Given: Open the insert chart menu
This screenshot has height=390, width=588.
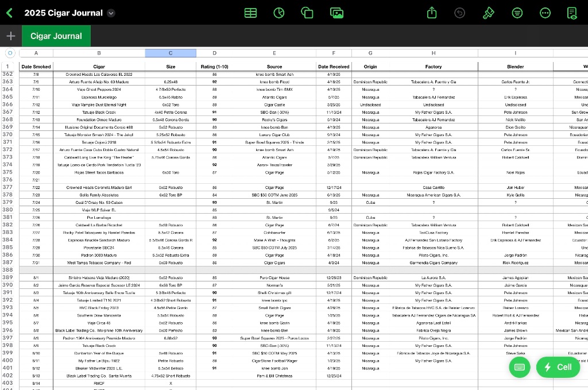Looking at the screenshot, I should click(x=278, y=13).
